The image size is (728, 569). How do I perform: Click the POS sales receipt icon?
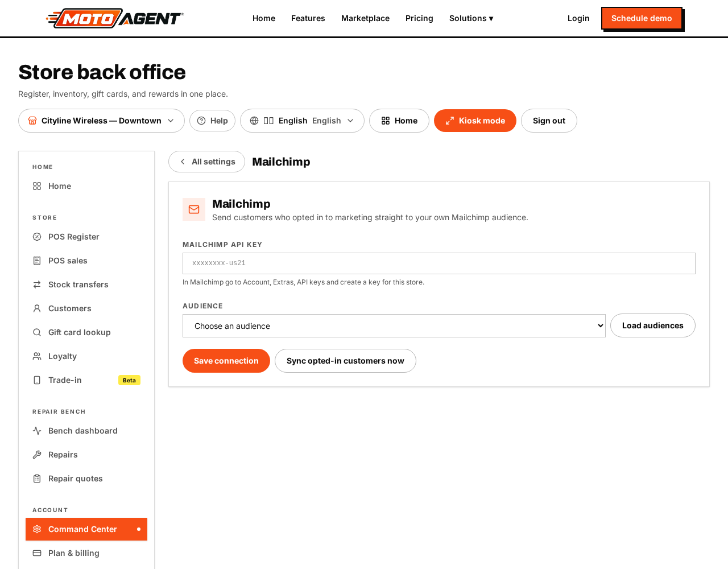[x=37, y=261]
